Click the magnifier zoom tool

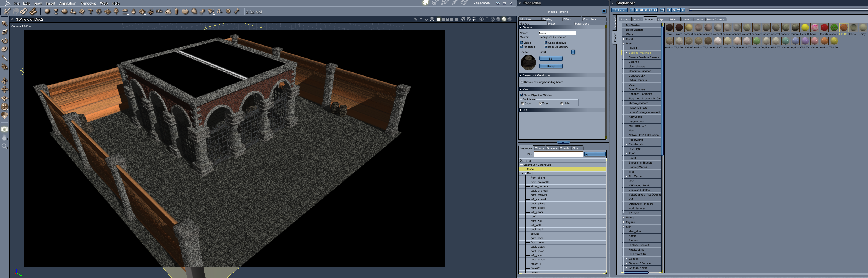tap(4, 146)
